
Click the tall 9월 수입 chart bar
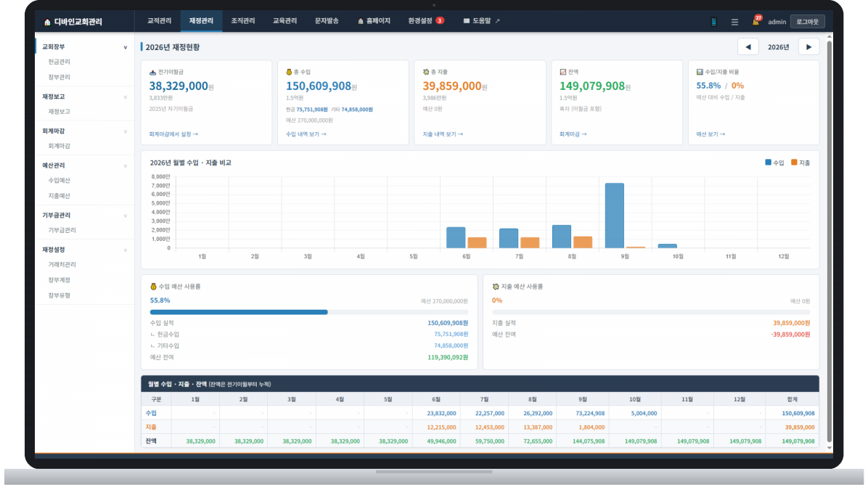(615, 216)
